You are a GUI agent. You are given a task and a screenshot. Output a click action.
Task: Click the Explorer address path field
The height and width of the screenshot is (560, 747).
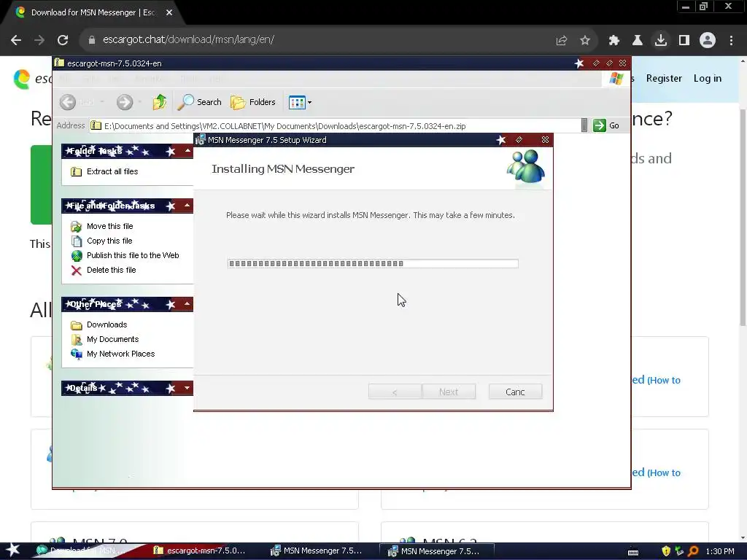335,125
